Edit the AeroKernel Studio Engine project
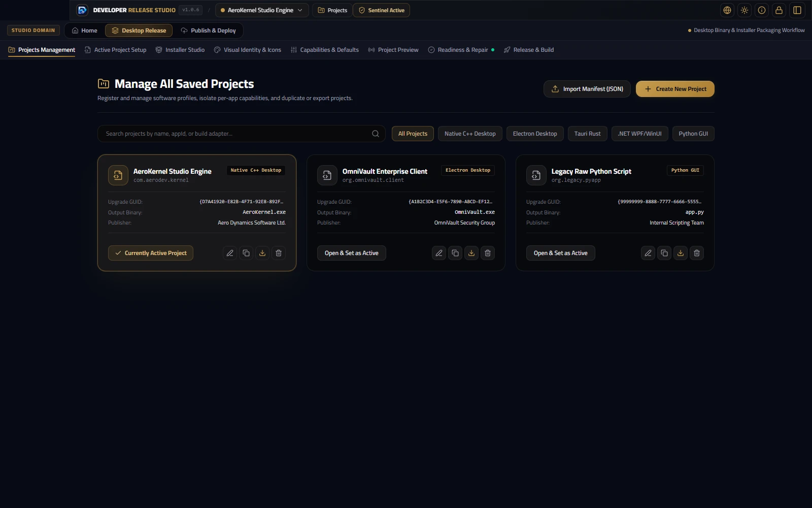The height and width of the screenshot is (508, 812). [x=230, y=253]
